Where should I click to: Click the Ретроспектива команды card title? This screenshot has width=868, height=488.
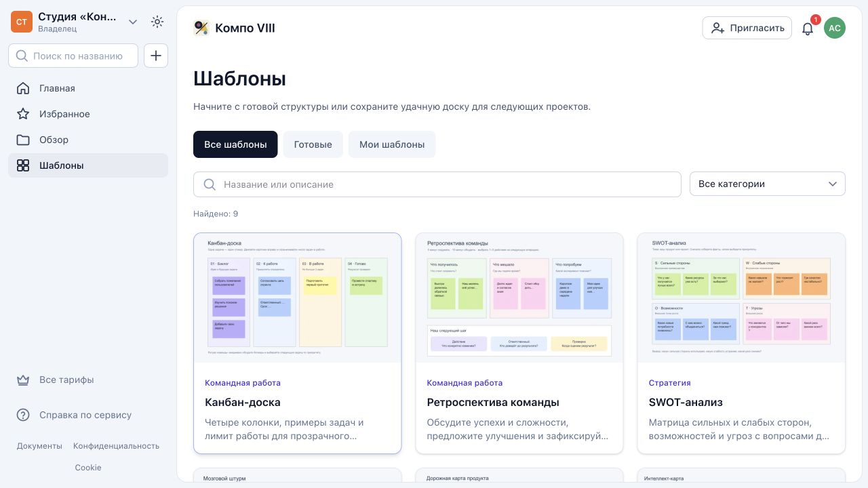coord(493,402)
